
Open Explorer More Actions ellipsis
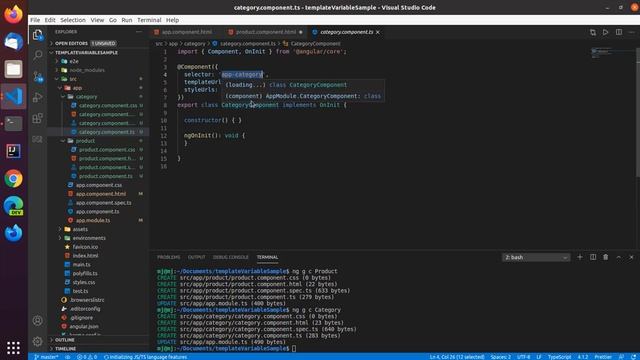139,31
